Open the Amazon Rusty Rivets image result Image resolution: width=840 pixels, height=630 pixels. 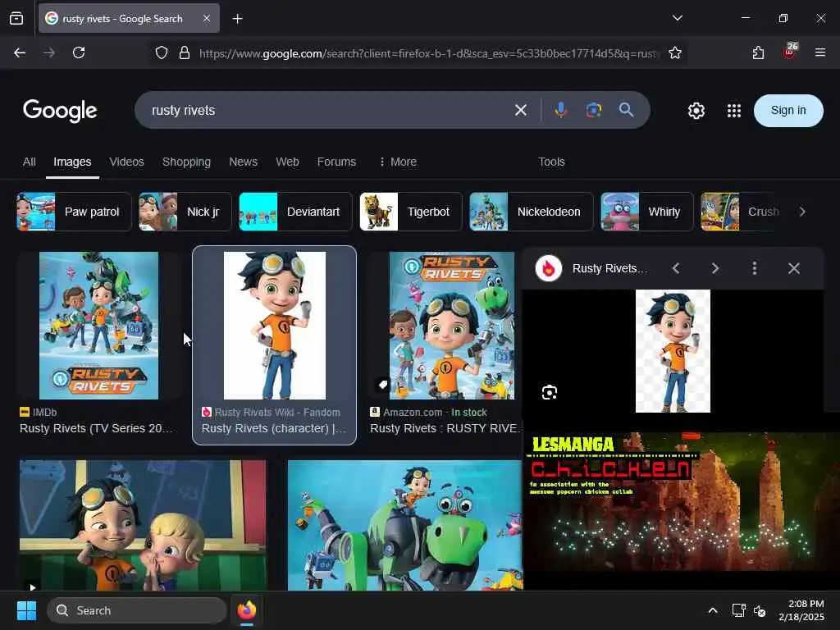coord(452,325)
